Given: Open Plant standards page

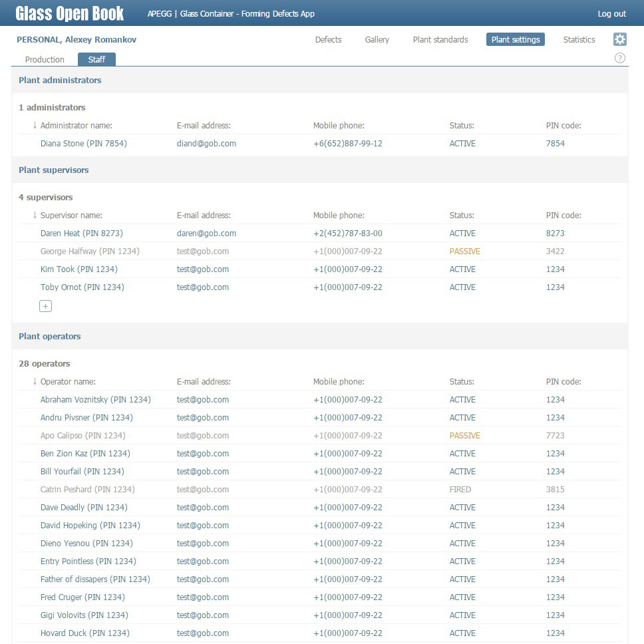Looking at the screenshot, I should 440,40.
